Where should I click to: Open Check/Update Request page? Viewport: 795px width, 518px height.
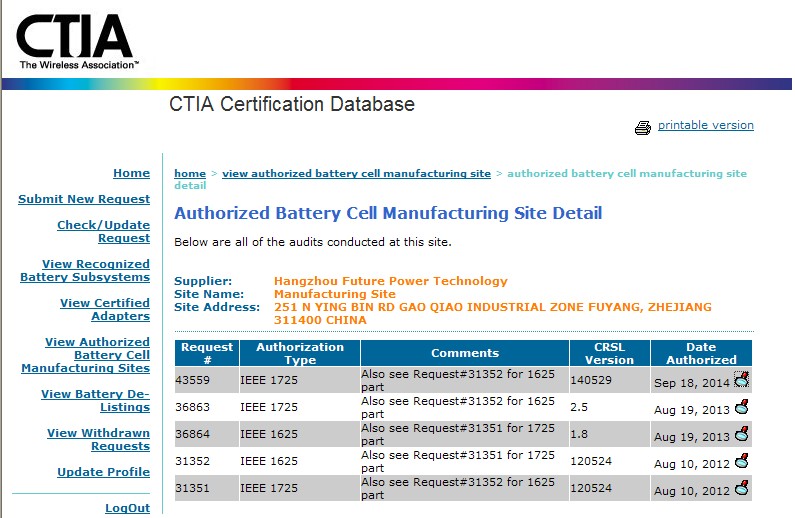coord(103,231)
